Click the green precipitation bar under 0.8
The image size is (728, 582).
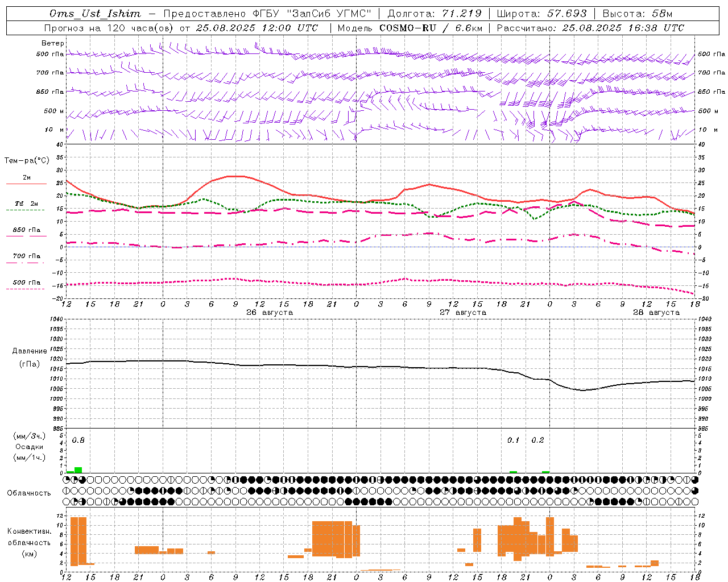coord(78,470)
